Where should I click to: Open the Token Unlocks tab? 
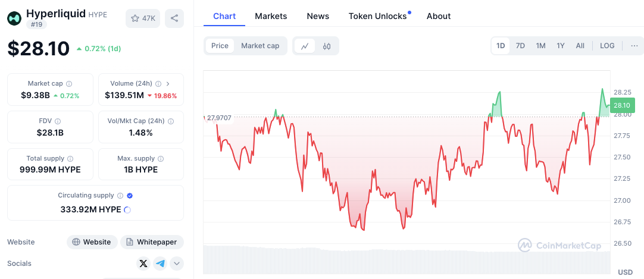378,16
